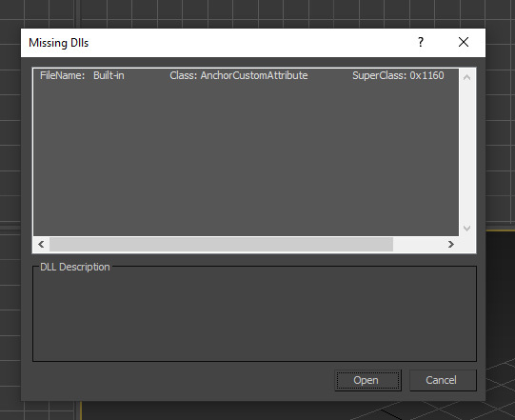Click the horizontal scrollbar's left arrow
The width and height of the screenshot is (515, 420).
[41, 244]
